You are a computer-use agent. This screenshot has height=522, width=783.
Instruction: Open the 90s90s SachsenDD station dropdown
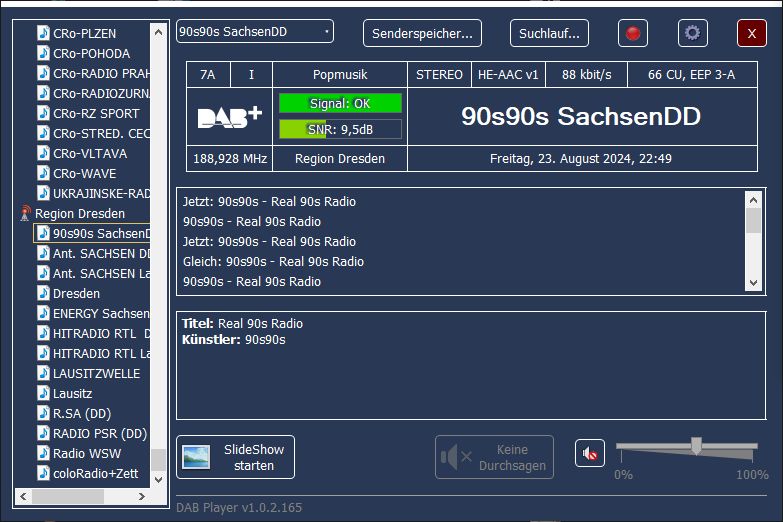(254, 32)
